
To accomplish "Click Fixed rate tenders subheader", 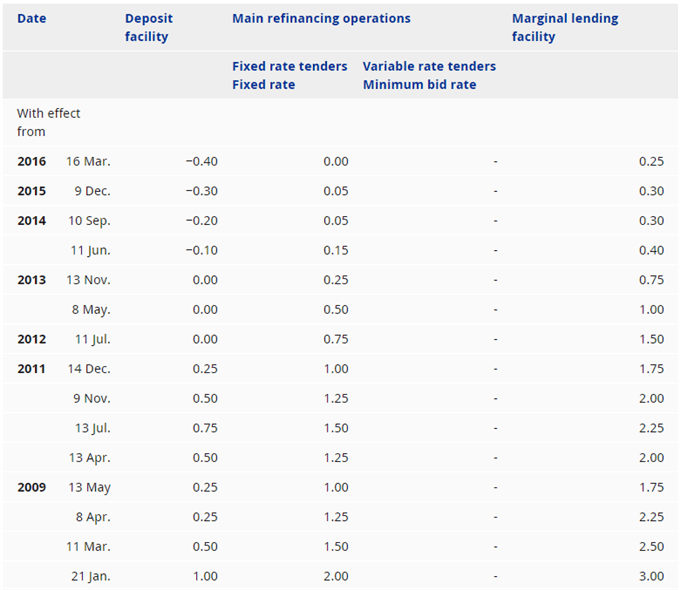I will [x=290, y=66].
